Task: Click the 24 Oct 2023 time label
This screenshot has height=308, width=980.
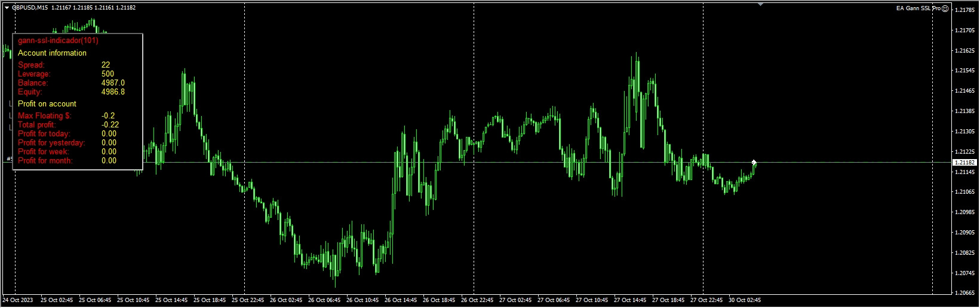Action: pyautogui.click(x=18, y=300)
